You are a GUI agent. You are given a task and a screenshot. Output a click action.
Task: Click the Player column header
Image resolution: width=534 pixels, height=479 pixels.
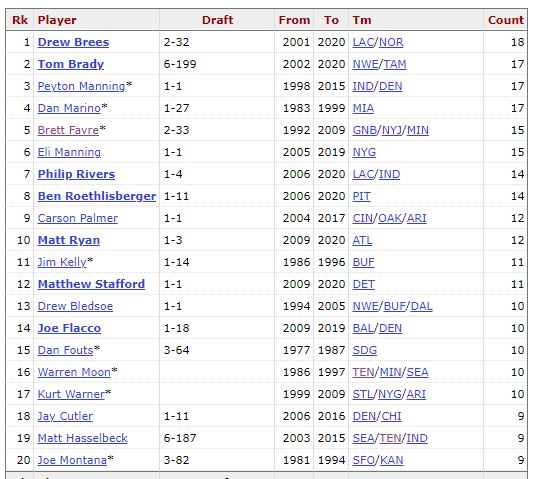pos(57,20)
